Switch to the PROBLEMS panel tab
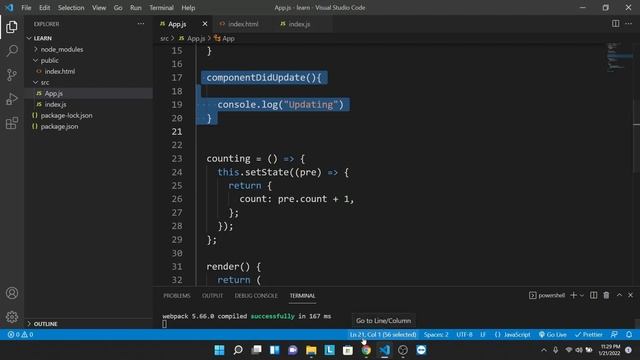The image size is (640, 360). click(x=177, y=296)
